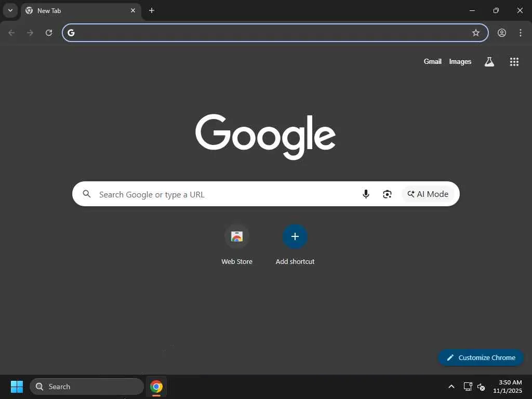Viewport: 532px width, 399px height.
Task: Open Customize Chrome
Action: click(481, 357)
